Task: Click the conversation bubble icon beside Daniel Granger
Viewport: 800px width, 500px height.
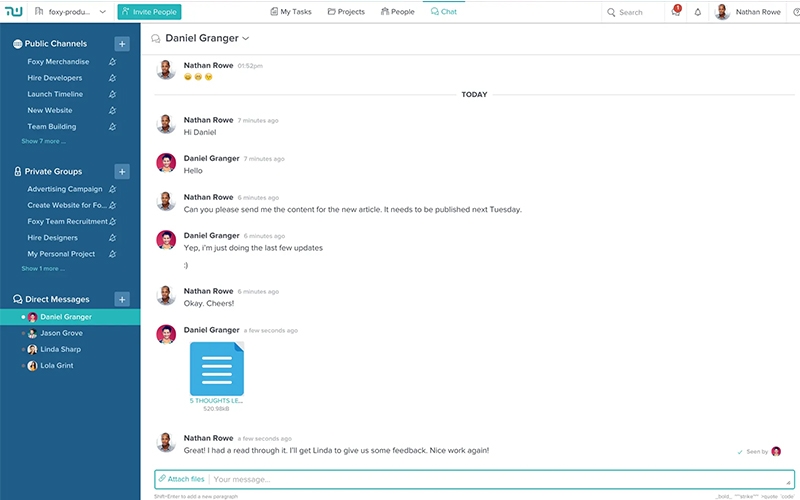Action: [156, 39]
